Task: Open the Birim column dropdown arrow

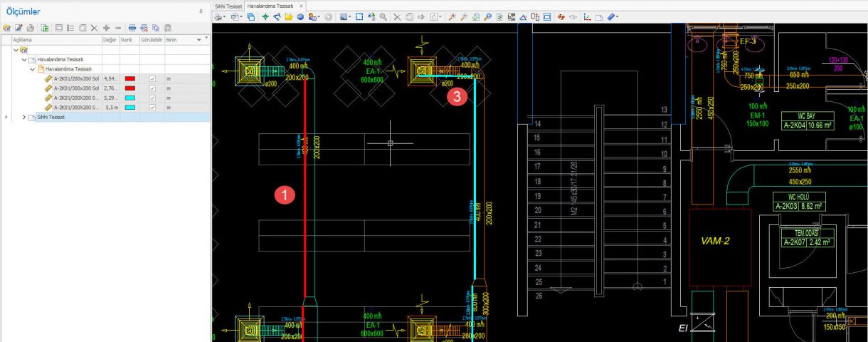Action: coord(199,41)
